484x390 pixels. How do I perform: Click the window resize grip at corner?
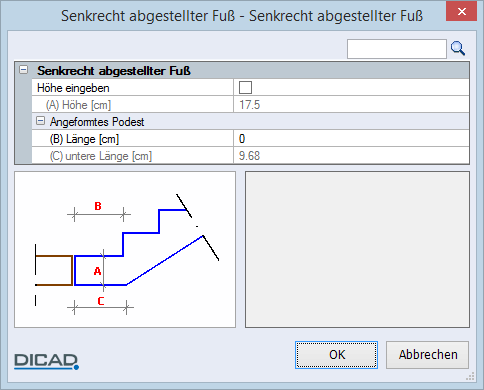tap(470, 377)
